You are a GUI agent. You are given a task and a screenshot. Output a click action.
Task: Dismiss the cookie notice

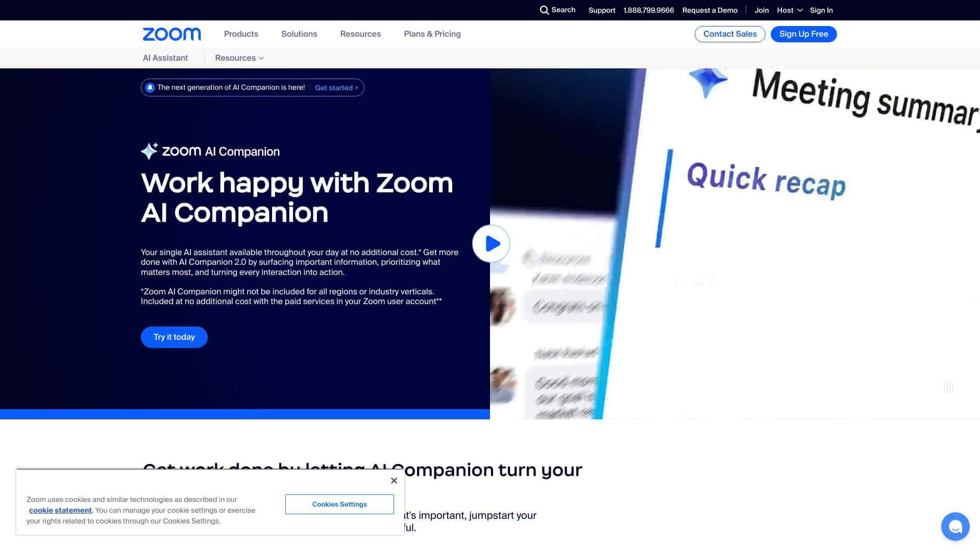point(394,480)
